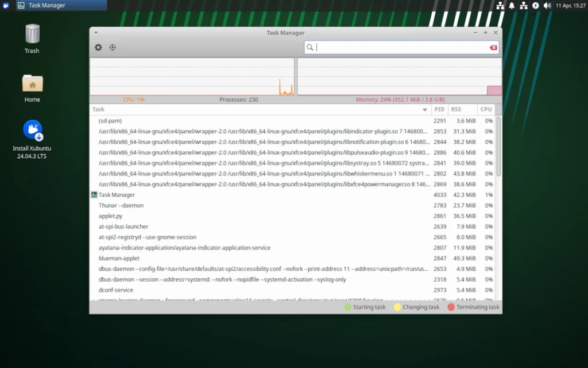Click the 49.3 MiB RSS value

pyautogui.click(x=464, y=258)
